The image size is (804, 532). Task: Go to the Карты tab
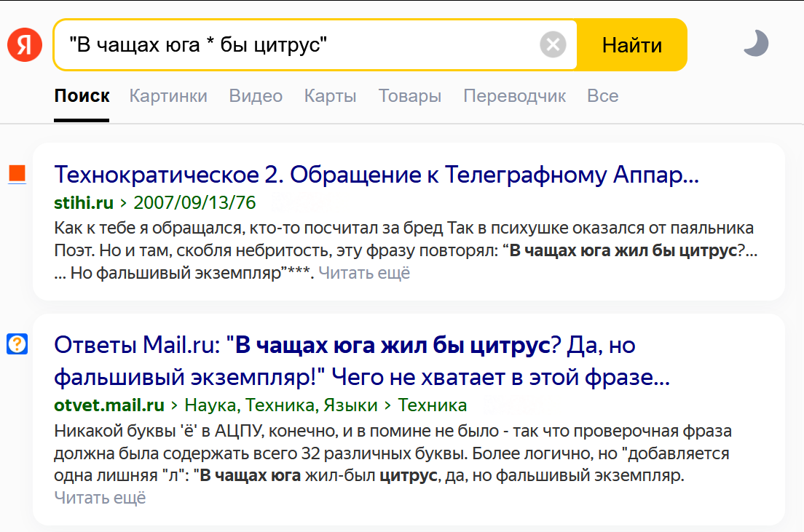tap(330, 96)
